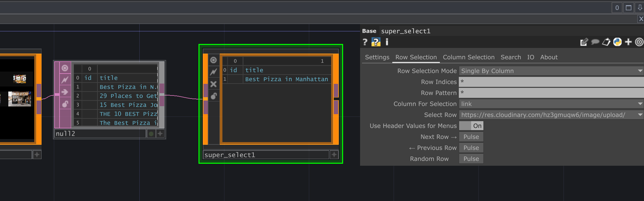Toggle the X cooking flag on super_select1
644x201 pixels.
pyautogui.click(x=213, y=84)
